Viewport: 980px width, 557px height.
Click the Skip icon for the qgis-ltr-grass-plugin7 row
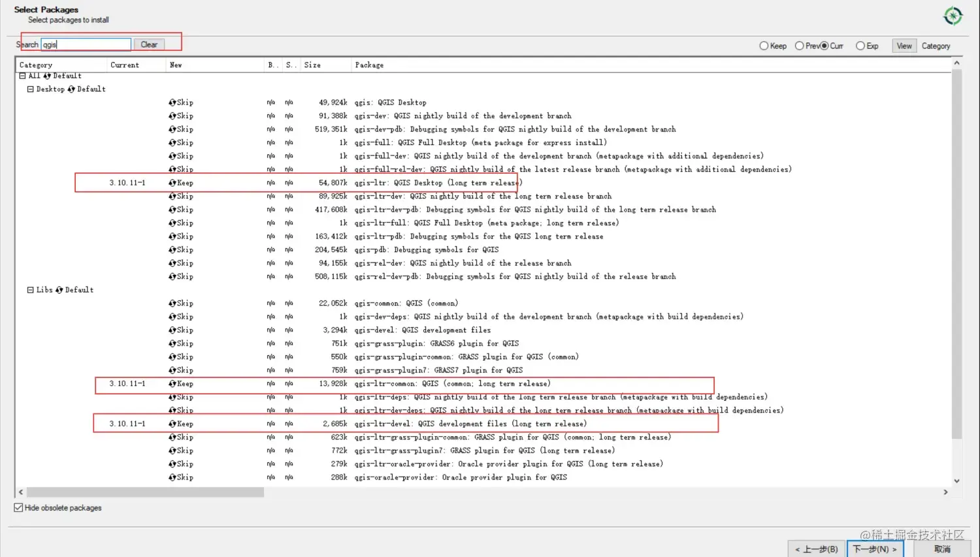[x=172, y=451]
